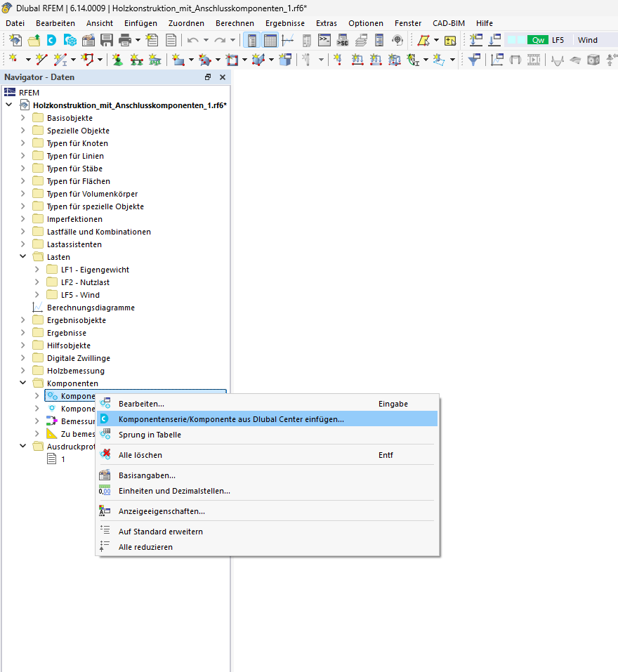Click the deformation curve icon

point(557,60)
